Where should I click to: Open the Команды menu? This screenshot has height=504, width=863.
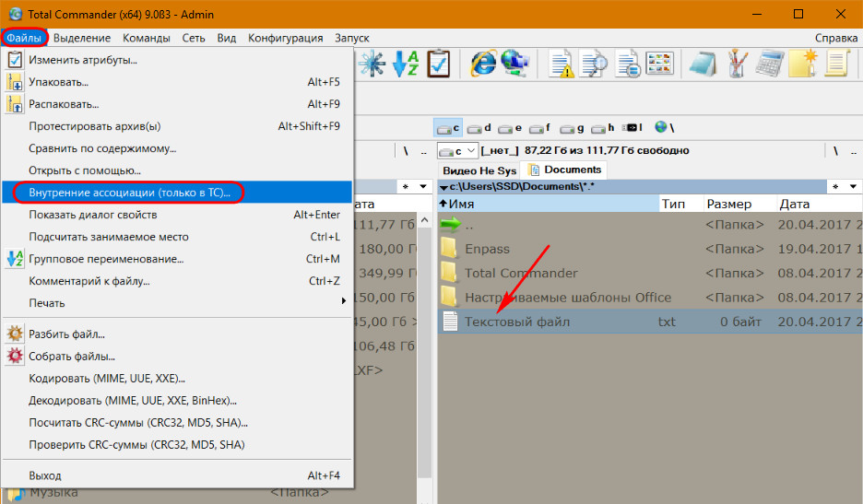pyautogui.click(x=147, y=38)
